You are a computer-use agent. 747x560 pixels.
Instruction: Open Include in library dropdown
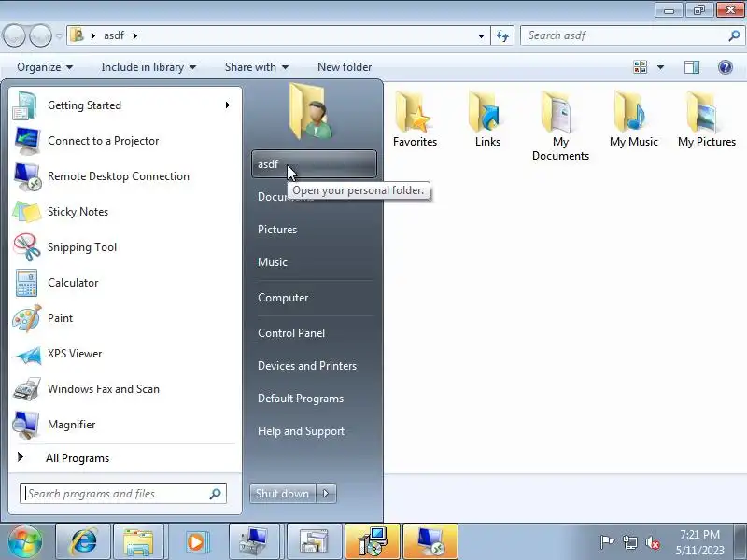[x=148, y=67]
